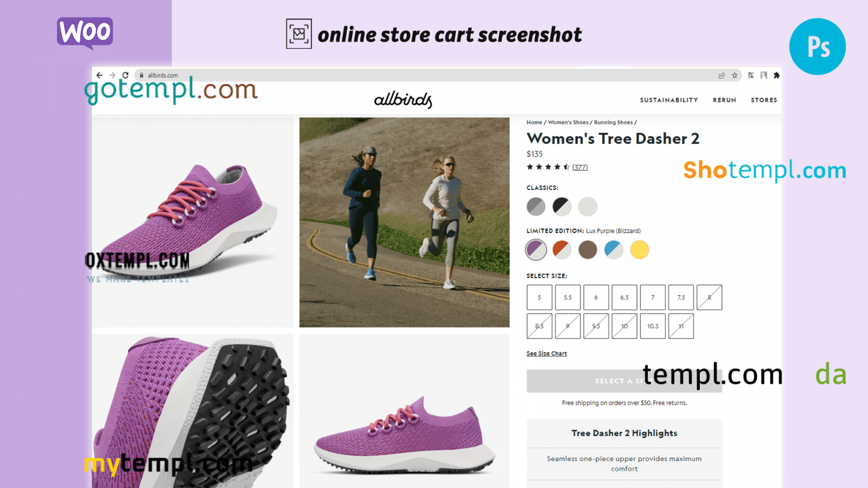868x488 pixels.
Task: Open the Rerun menu item
Action: 724,100
